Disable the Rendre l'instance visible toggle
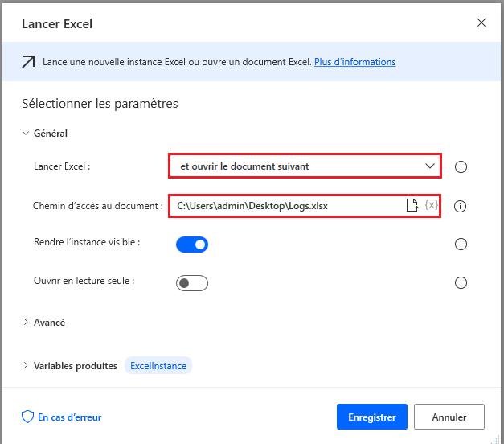Screen dimensions: 504x444 click(x=192, y=244)
